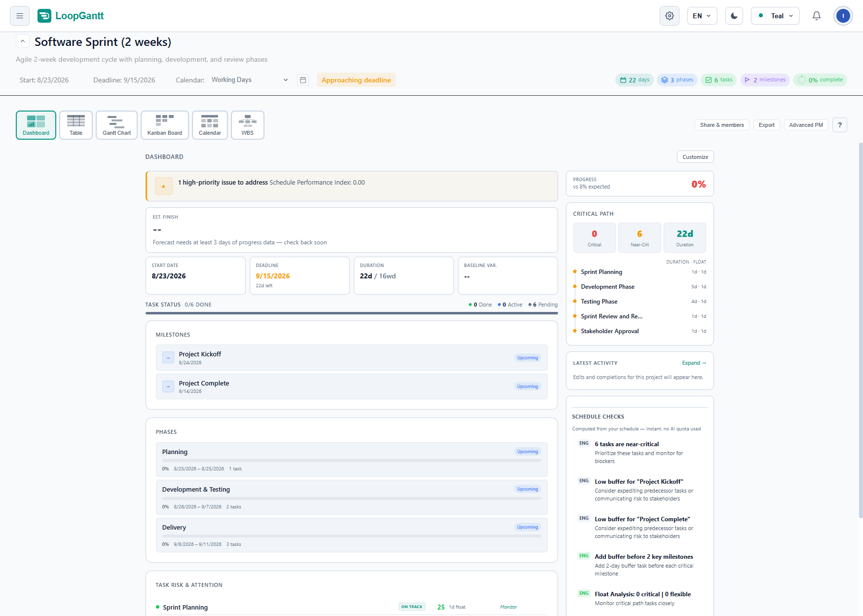This screenshot has height=616, width=863.
Task: Select Development Phase in critical path
Action: (640, 287)
